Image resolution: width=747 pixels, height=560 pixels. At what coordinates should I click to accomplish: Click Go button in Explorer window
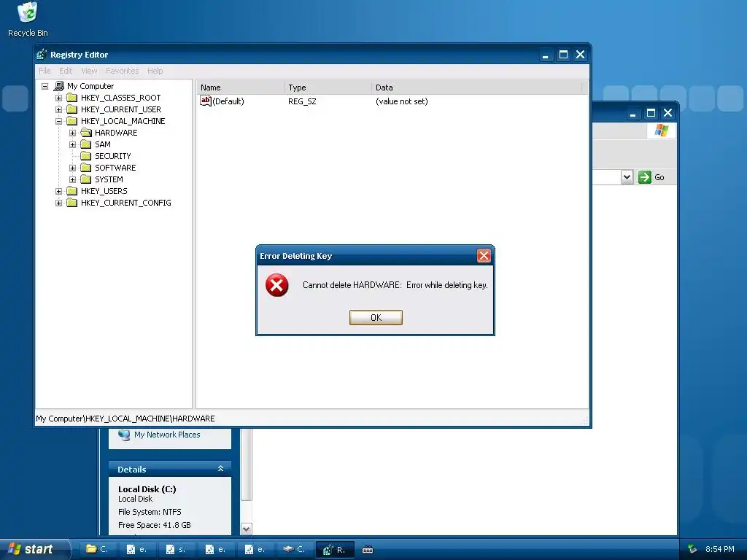tap(651, 177)
